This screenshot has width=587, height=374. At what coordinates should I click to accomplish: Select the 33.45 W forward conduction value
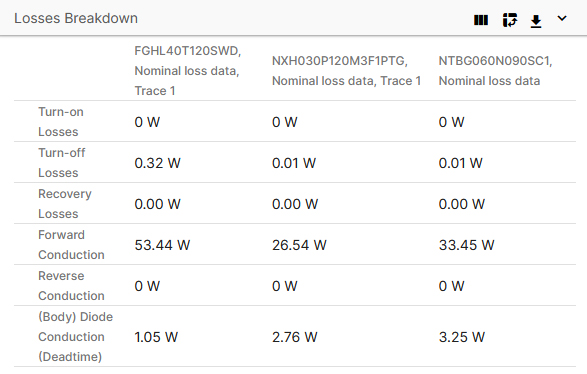[466, 245]
